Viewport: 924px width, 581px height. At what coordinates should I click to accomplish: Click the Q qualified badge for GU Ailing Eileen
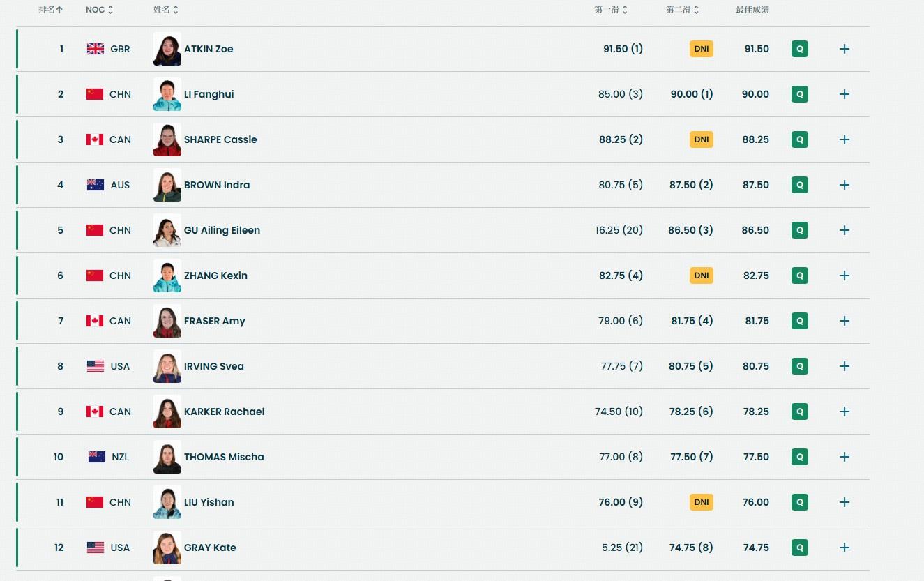point(800,230)
